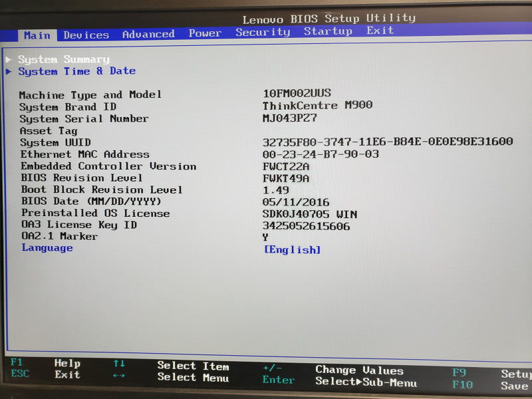Viewport: 532px width, 399px height.
Task: Click the F1 key hint
Action: point(16,362)
